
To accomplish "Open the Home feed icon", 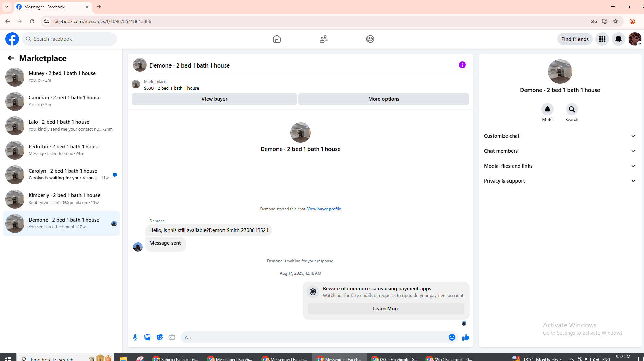I will click(277, 39).
